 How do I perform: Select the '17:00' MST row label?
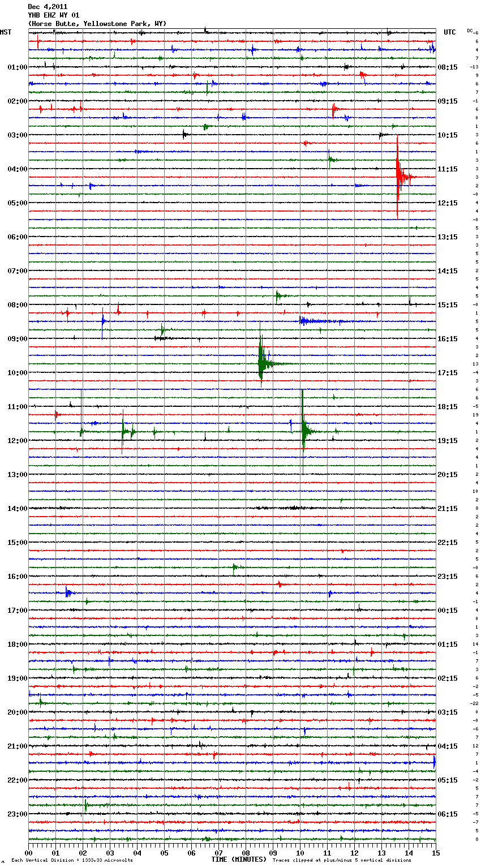(18, 611)
